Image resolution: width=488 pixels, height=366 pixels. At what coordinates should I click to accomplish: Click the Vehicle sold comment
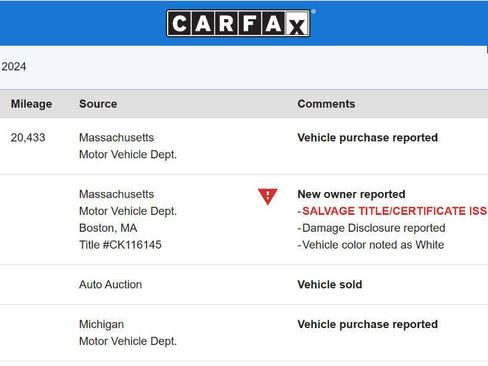pos(330,284)
